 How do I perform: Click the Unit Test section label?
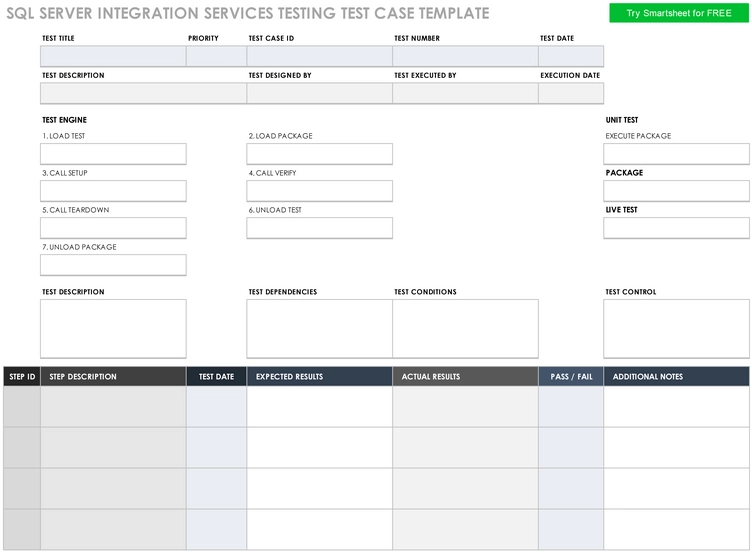pos(622,120)
